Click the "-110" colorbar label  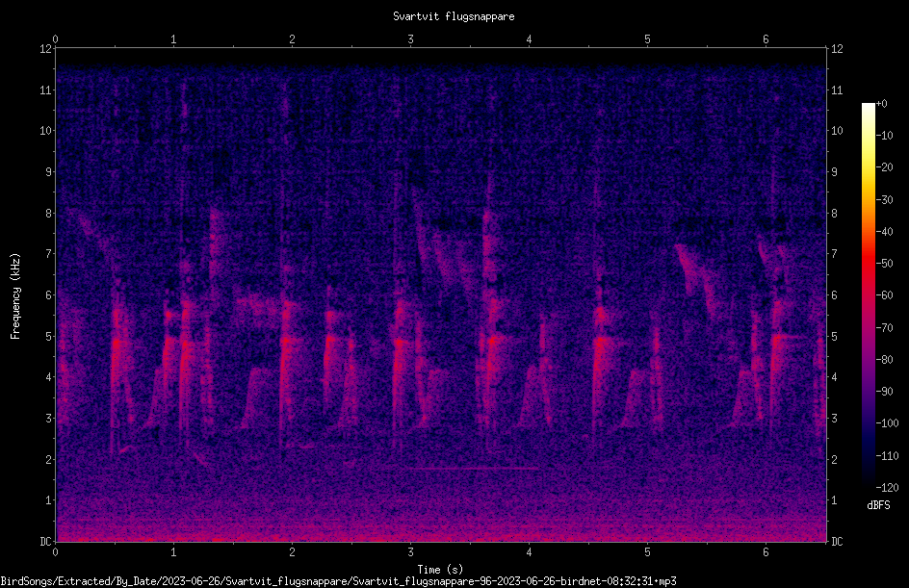pyautogui.click(x=887, y=456)
